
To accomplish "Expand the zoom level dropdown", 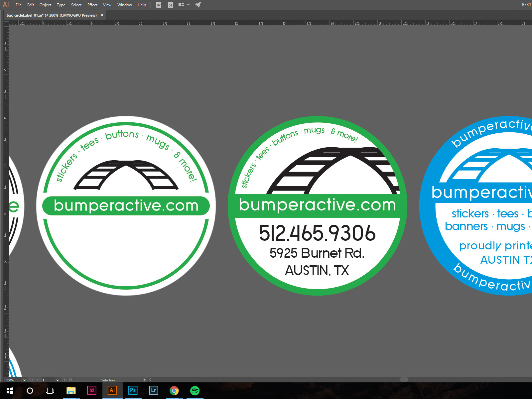I will click(x=24, y=380).
